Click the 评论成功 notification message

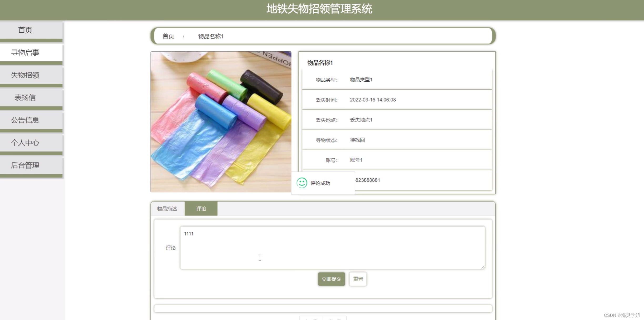click(x=320, y=183)
